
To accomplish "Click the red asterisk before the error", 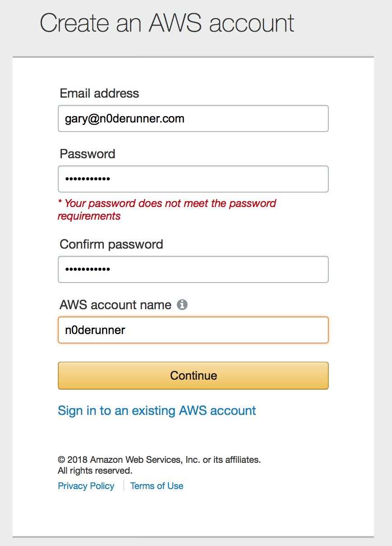I will point(60,202).
